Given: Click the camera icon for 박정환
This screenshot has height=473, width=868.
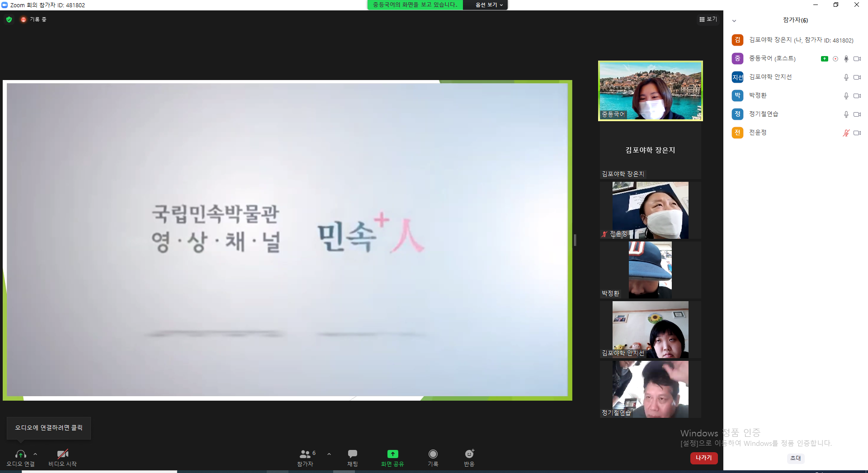Looking at the screenshot, I should click(857, 96).
